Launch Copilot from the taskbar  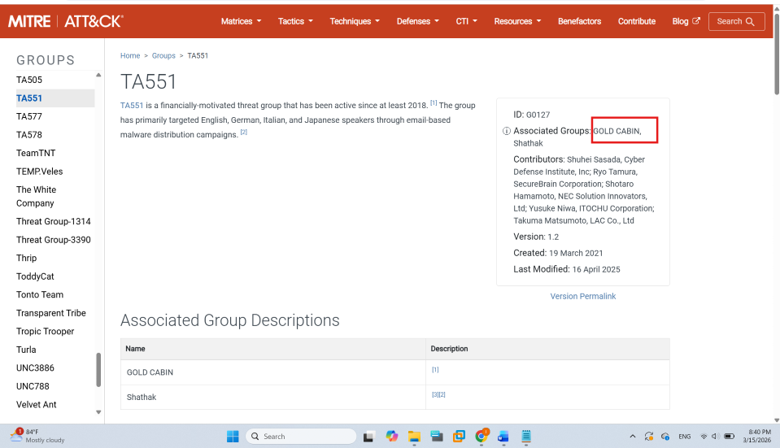(392, 437)
